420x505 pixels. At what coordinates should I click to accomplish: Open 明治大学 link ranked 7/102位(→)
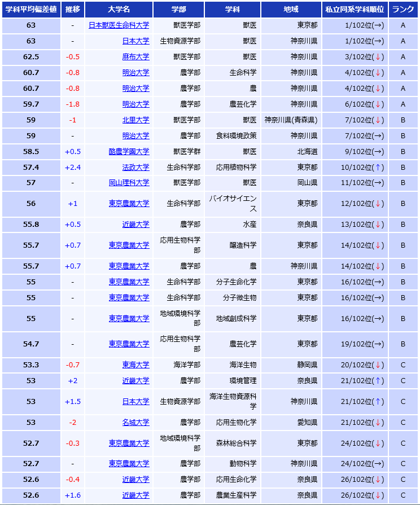pos(135,135)
